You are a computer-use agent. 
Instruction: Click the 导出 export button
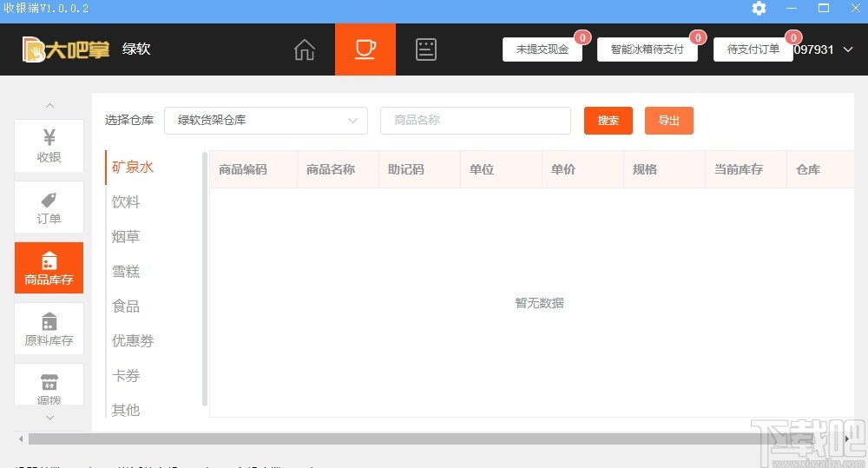(x=668, y=120)
